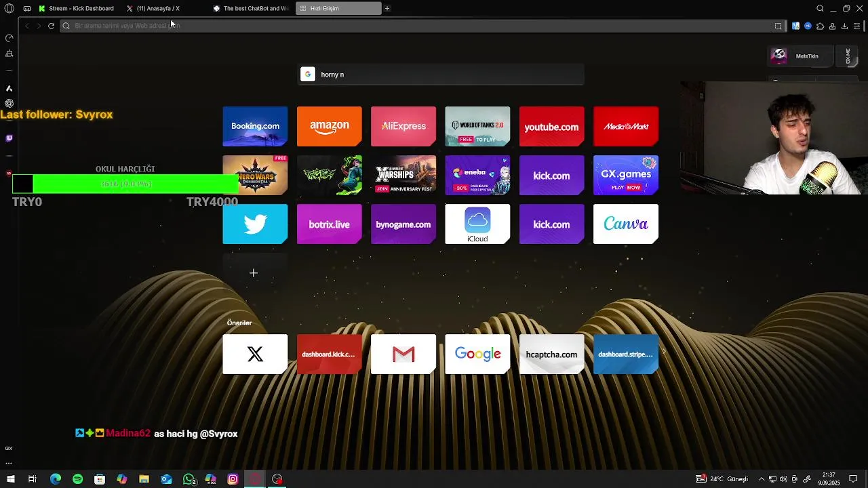Open the Opera menu logo icon
The width and height of the screenshot is (868, 488).
coord(9,8)
